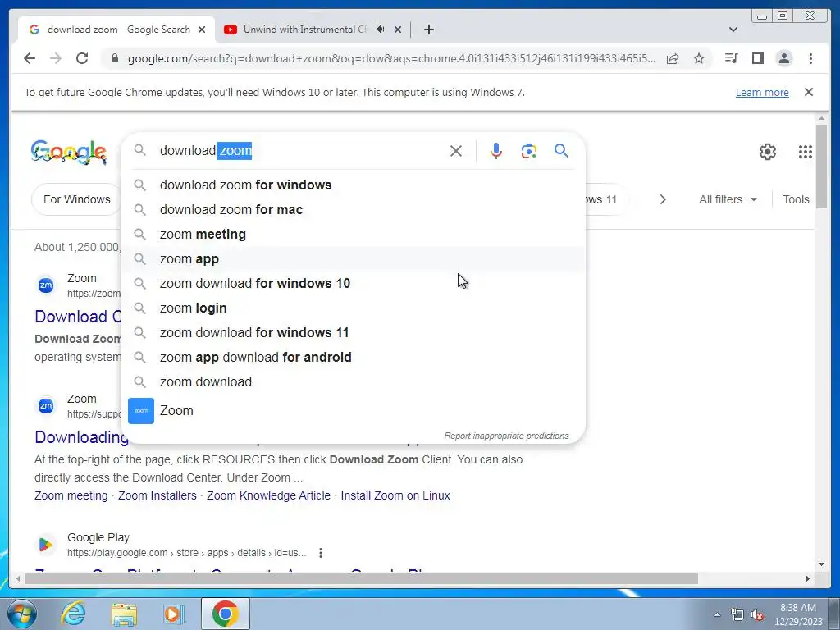Image resolution: width=840 pixels, height=630 pixels.
Task: Open Google quick settings gear
Action: (768, 152)
